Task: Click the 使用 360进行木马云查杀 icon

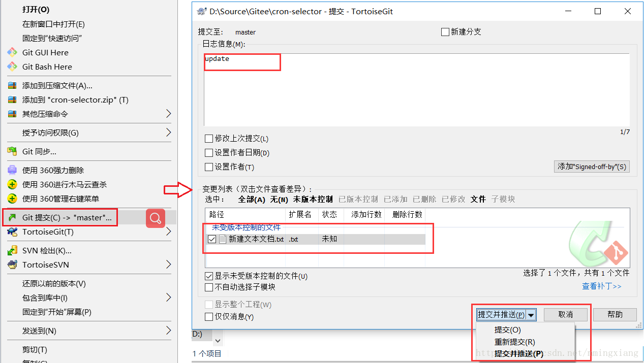Action: [x=12, y=184]
